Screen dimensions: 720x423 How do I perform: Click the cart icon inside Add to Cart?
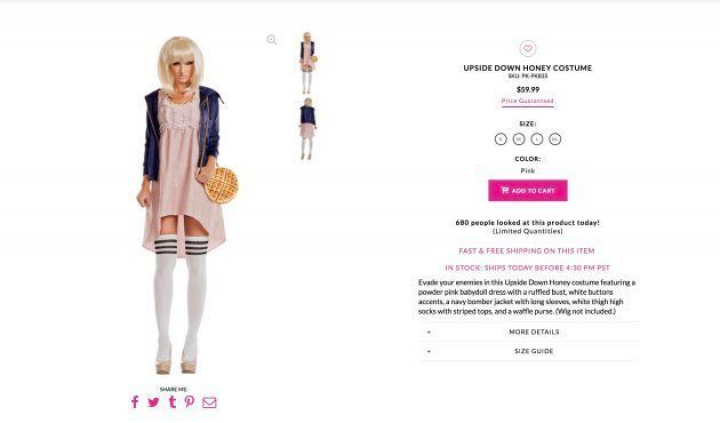coord(505,190)
